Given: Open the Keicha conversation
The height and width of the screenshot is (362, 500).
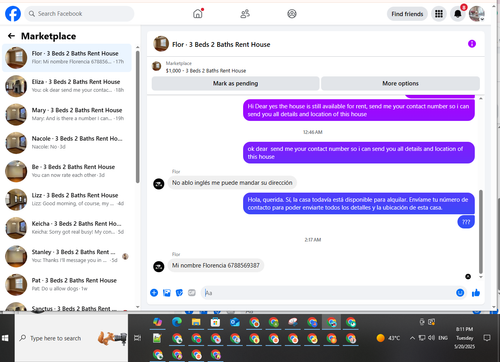Looking at the screenshot, I should pyautogui.click(x=67, y=228).
